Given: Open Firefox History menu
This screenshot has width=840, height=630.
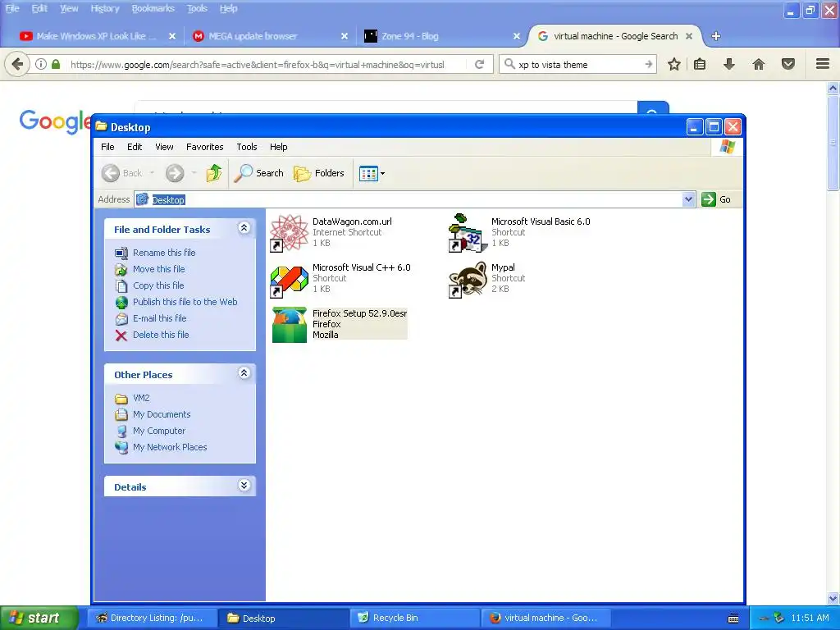Looking at the screenshot, I should pyautogui.click(x=104, y=8).
